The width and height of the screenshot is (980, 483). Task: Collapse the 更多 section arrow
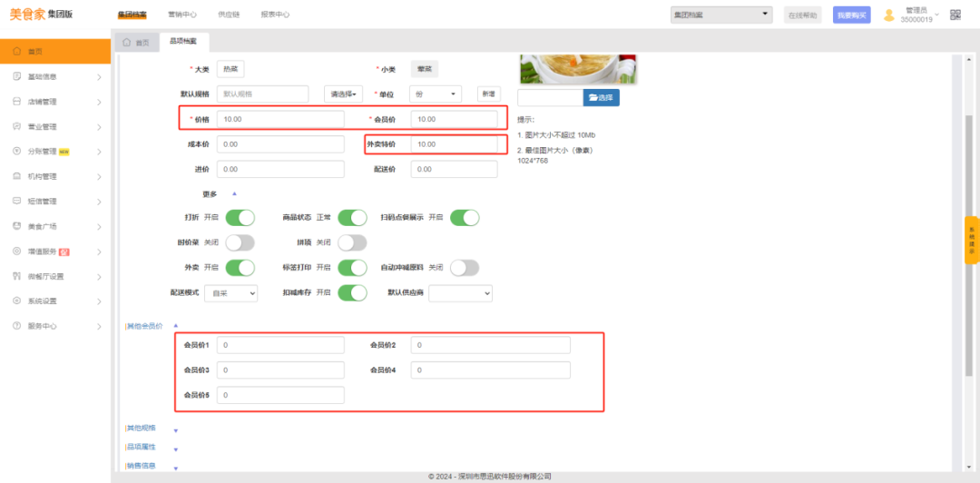coord(234,194)
